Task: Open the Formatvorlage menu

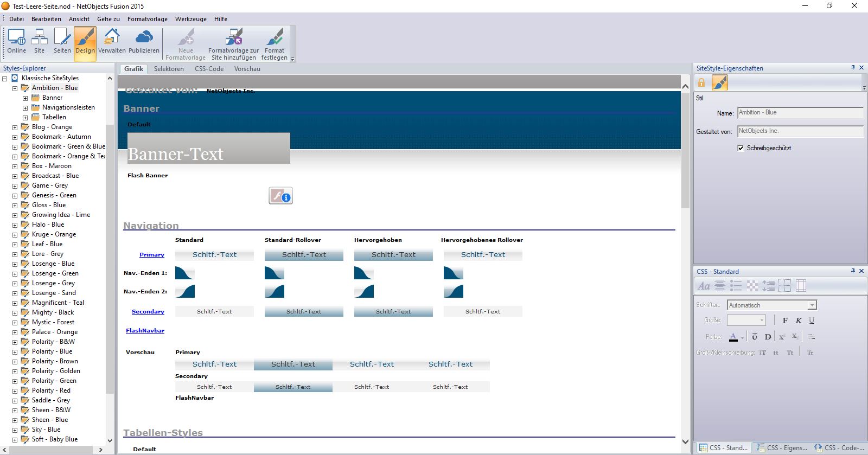Action: pyautogui.click(x=147, y=19)
